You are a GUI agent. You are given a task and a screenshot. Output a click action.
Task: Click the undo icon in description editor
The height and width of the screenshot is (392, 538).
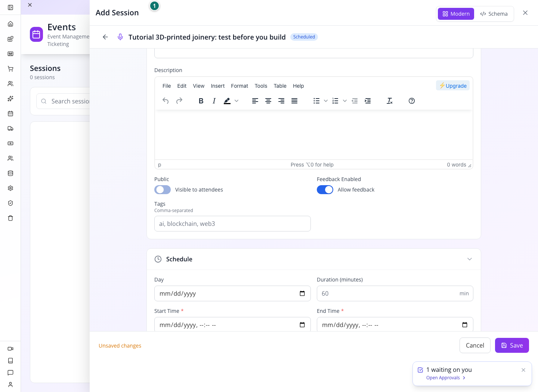166,101
